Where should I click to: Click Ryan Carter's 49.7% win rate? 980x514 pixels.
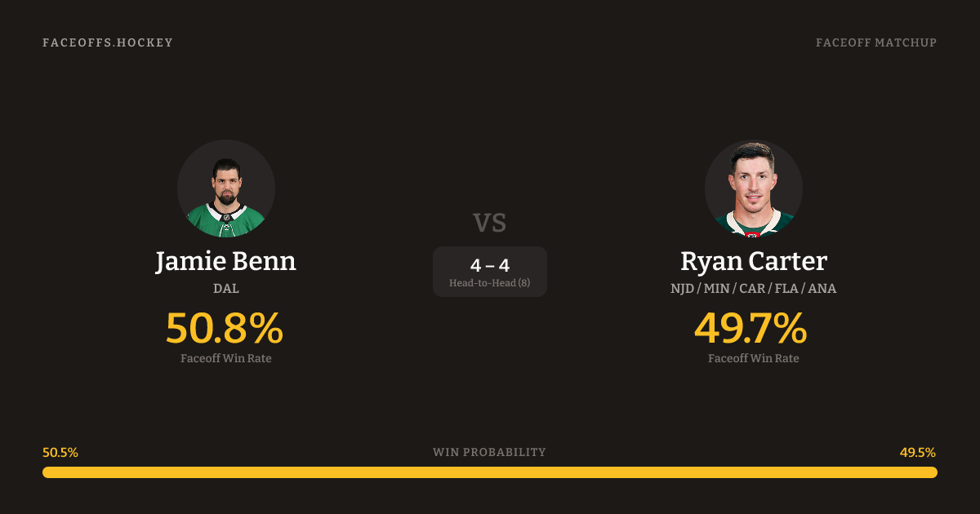(x=751, y=328)
